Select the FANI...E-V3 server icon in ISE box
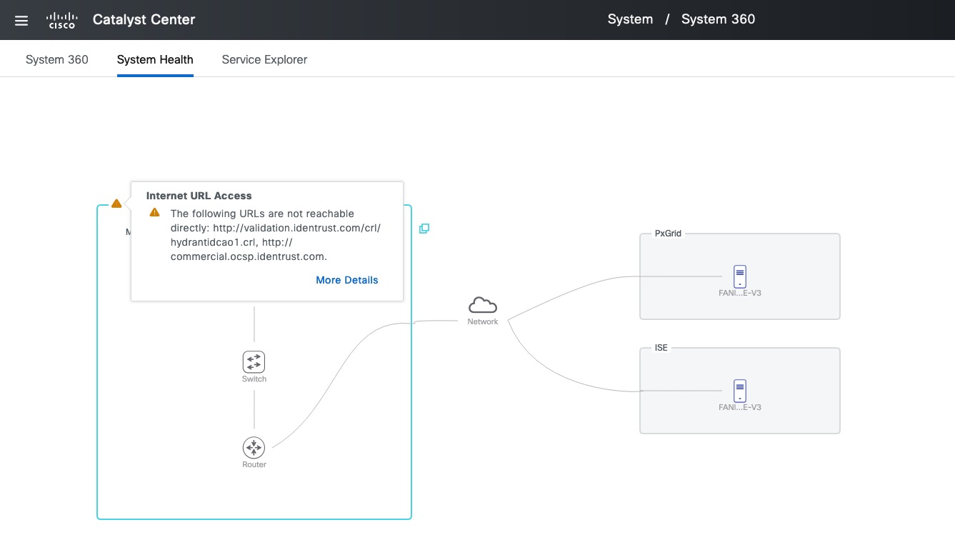The image size is (955, 560). point(739,390)
